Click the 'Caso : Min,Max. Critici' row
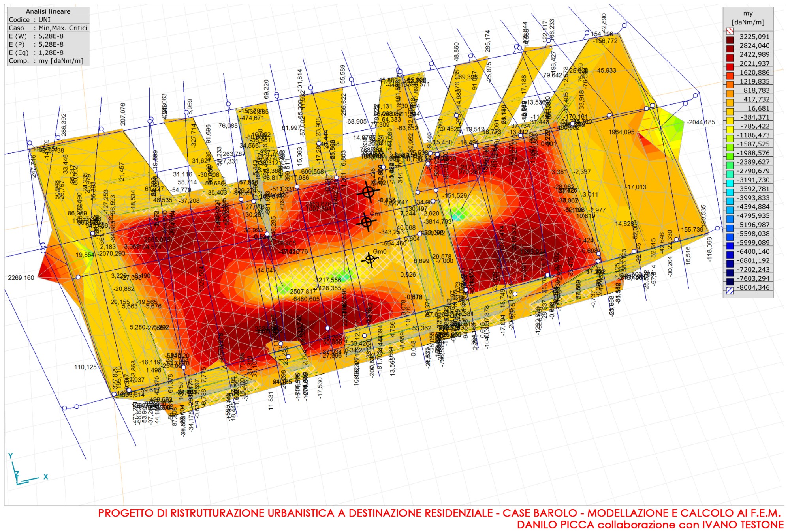The width and height of the screenshot is (790, 532). point(48,28)
